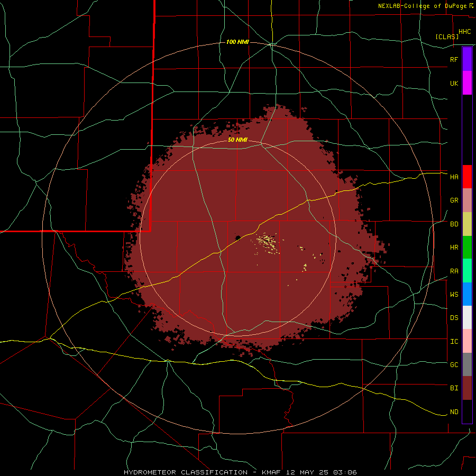Click the RF purple legend swatch
The width and height of the screenshot is (476, 476).
(x=467, y=59)
